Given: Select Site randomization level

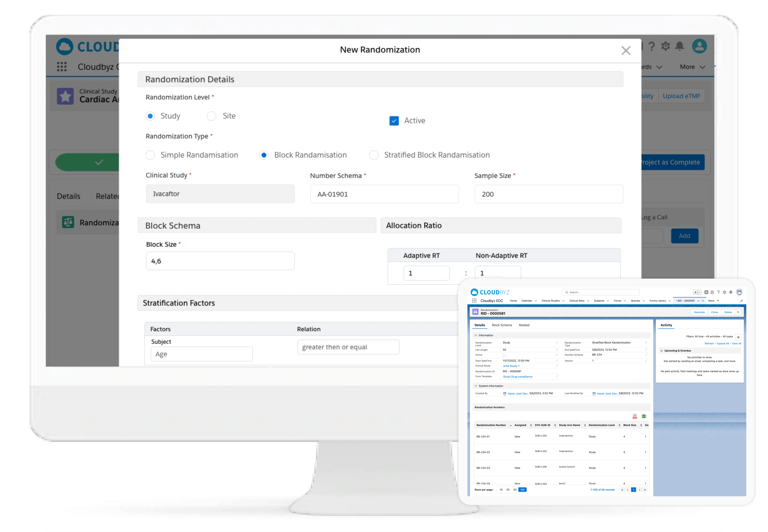Looking at the screenshot, I should pos(212,116).
